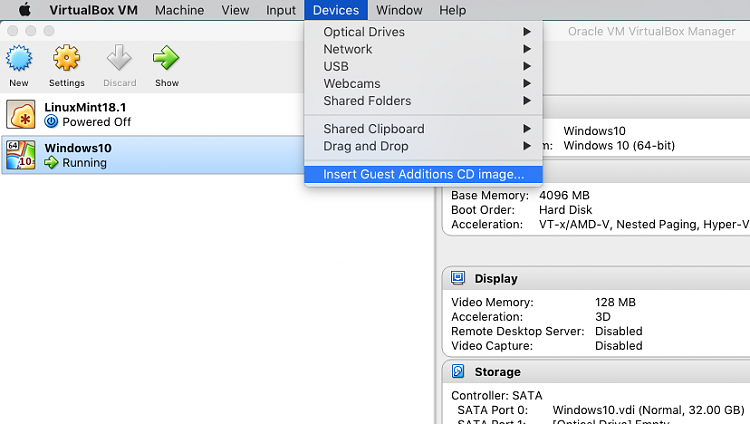Click the 128 MB video memory value
The height and width of the screenshot is (424, 750).
615,302
